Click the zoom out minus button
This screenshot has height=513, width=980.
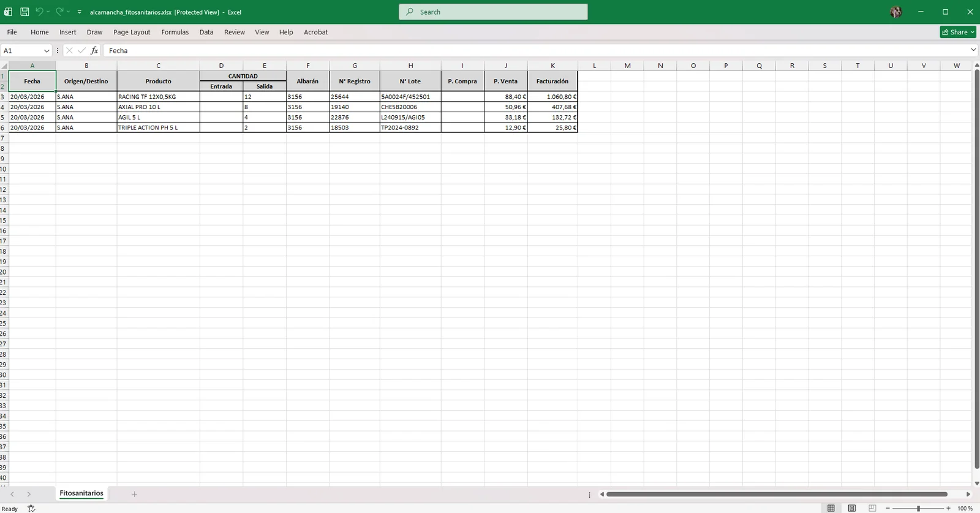(x=888, y=508)
